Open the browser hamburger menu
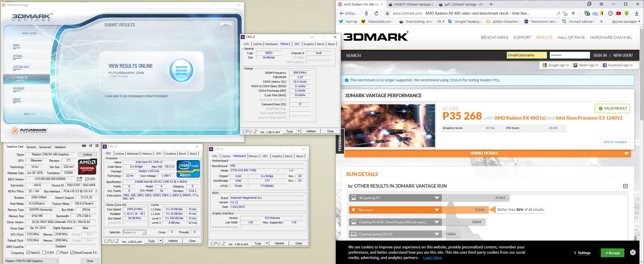644x264 pixels. coord(601,4)
